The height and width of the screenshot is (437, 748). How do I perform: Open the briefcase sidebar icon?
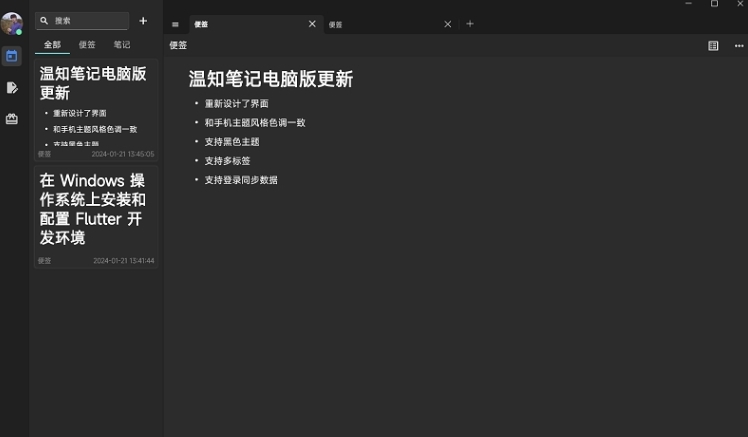[x=11, y=119]
